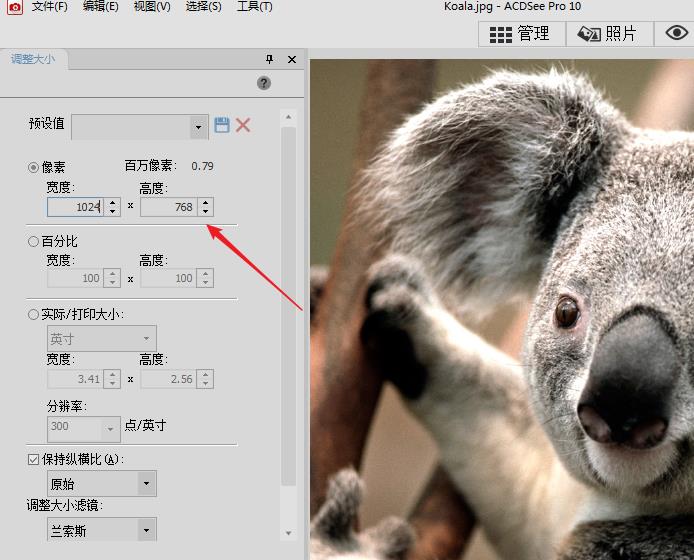Screen dimensions: 694x560
Task: Click the percentage width field showing 100
Action: point(75,278)
